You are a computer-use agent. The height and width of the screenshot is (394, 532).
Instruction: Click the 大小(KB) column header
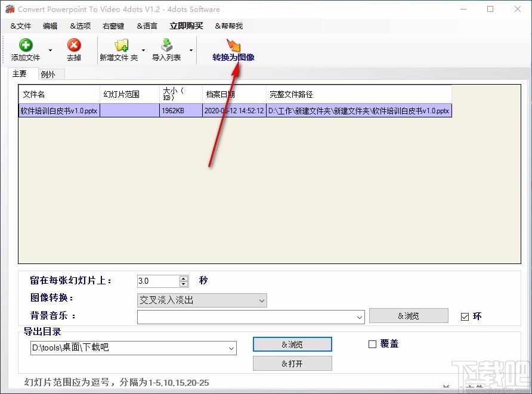click(x=181, y=94)
